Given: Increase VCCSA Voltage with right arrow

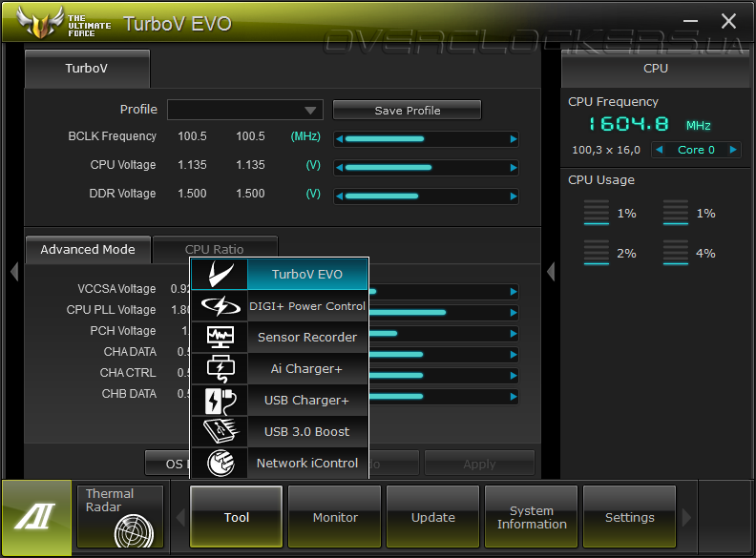Looking at the screenshot, I should point(514,292).
